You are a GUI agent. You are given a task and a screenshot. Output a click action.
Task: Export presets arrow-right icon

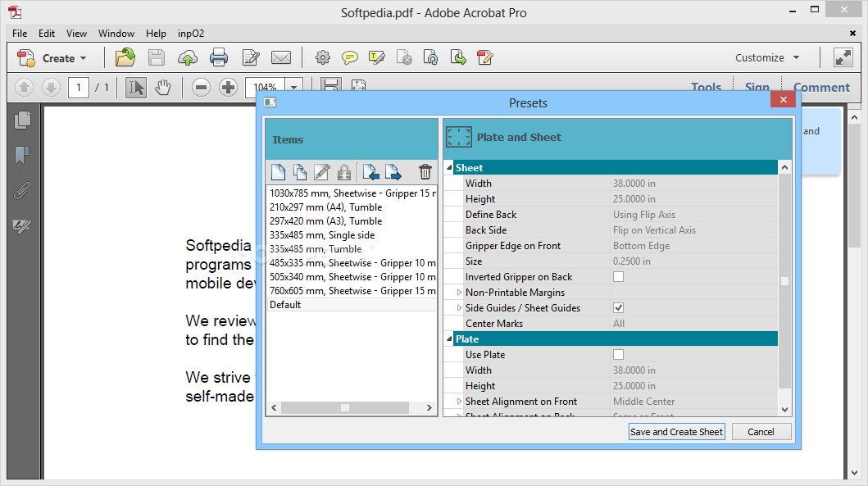tap(393, 172)
